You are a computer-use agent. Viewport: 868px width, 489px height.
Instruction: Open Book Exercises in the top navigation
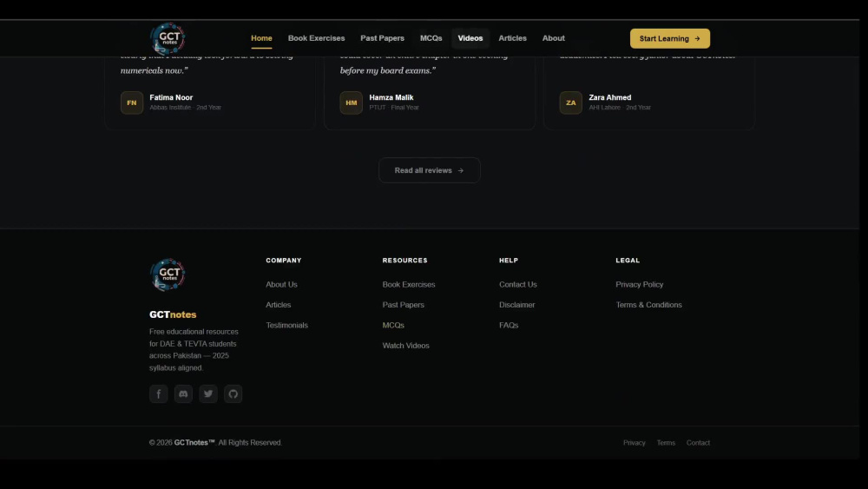point(316,38)
